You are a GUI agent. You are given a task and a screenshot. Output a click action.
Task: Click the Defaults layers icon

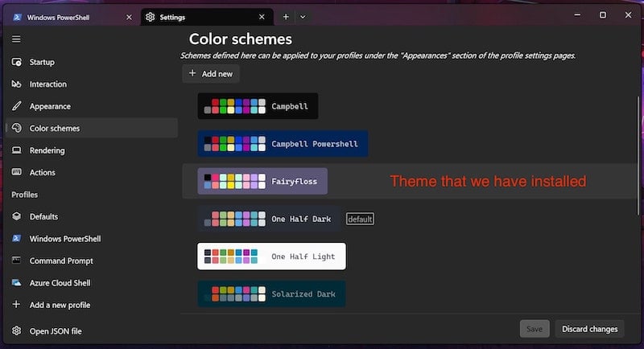point(16,216)
